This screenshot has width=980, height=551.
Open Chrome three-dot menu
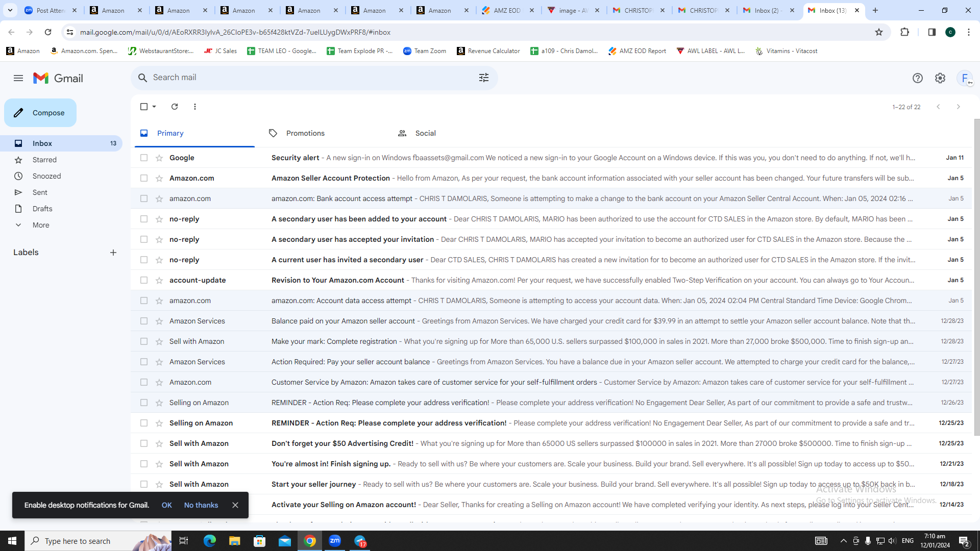pyautogui.click(x=969, y=32)
